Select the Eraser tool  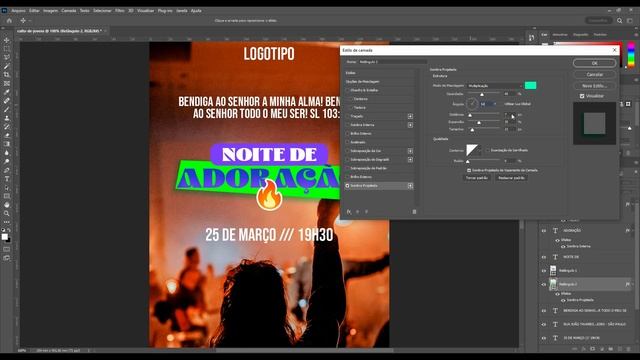pos(7,135)
